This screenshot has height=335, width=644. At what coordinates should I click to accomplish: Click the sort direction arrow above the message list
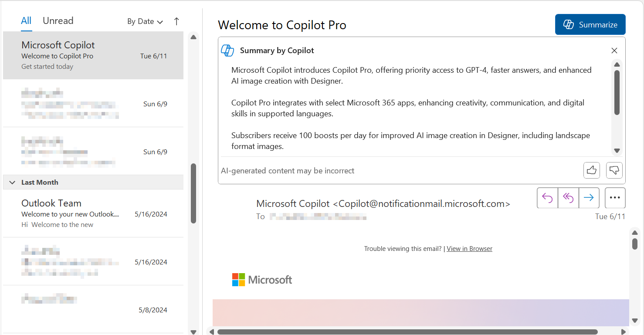pyautogui.click(x=176, y=20)
